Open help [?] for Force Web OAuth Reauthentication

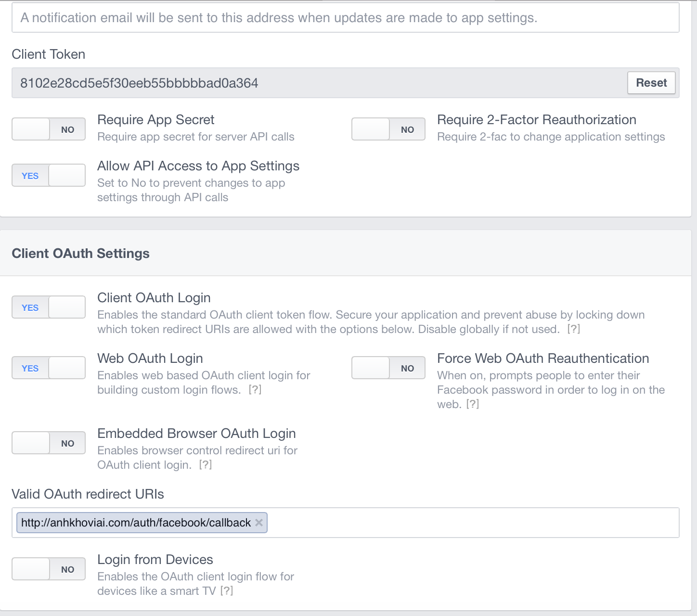pyautogui.click(x=473, y=404)
